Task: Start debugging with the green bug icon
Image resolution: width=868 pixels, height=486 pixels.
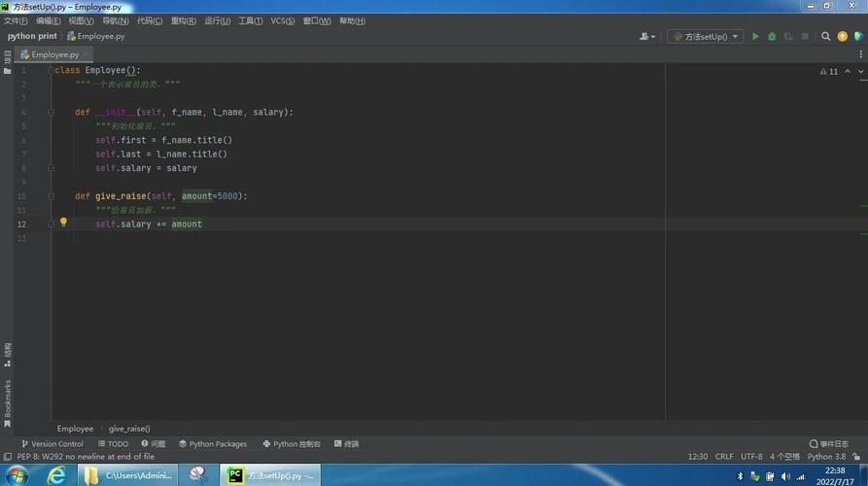Action: (772, 36)
